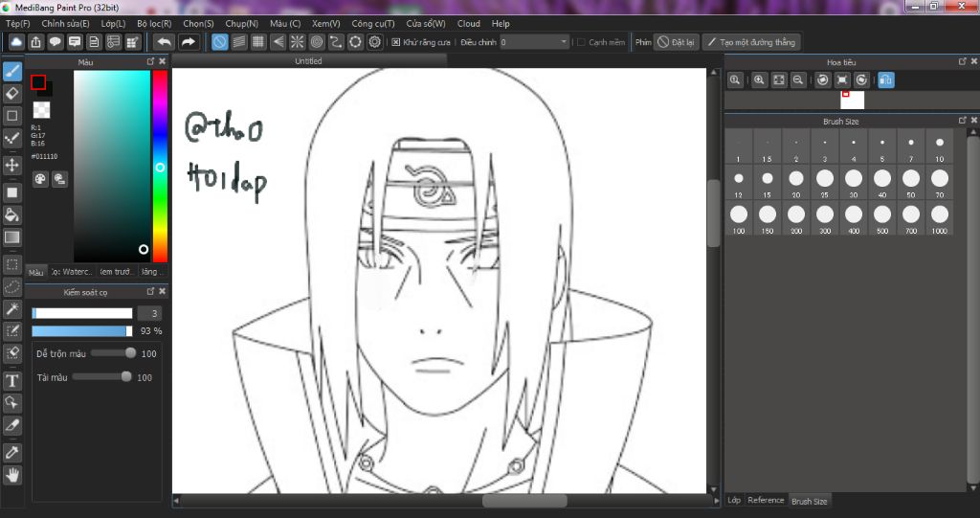Select the Bucket fill tool
This screenshot has width=980, height=518.
click(x=11, y=215)
